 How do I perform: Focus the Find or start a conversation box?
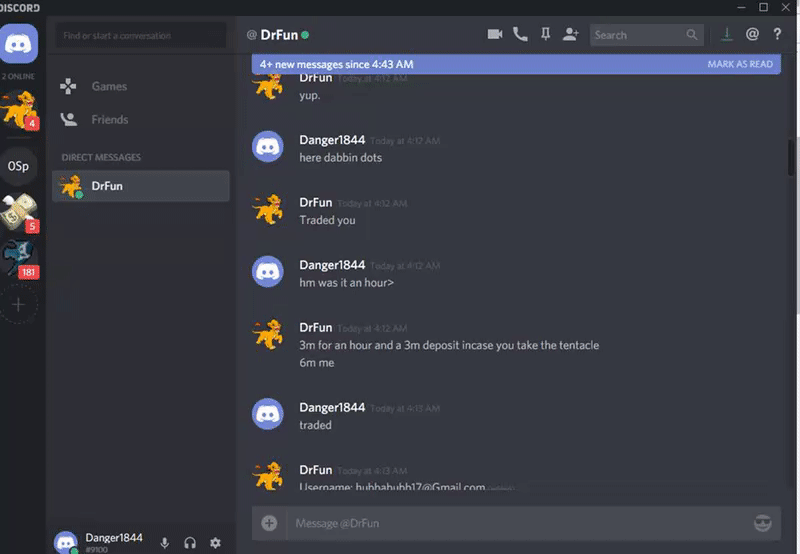click(141, 36)
